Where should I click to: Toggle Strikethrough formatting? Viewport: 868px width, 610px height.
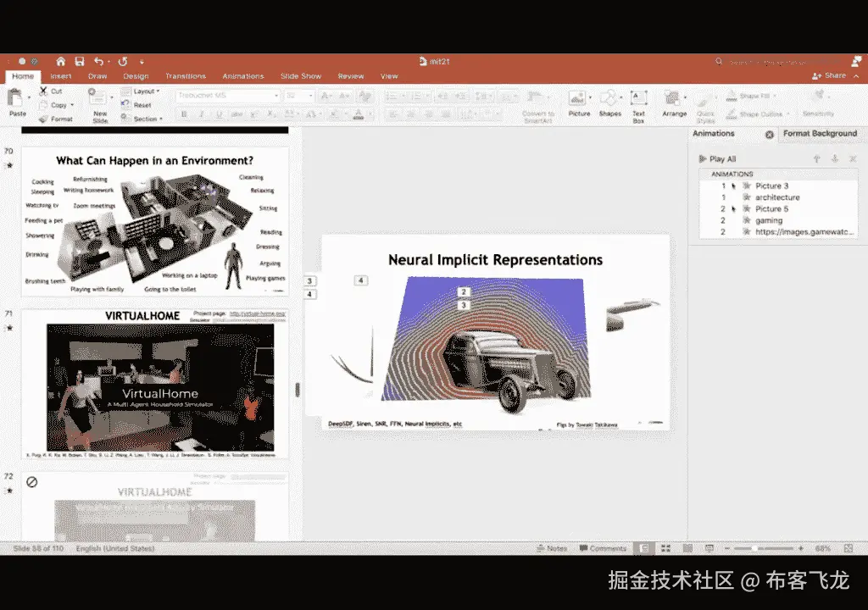(x=237, y=114)
